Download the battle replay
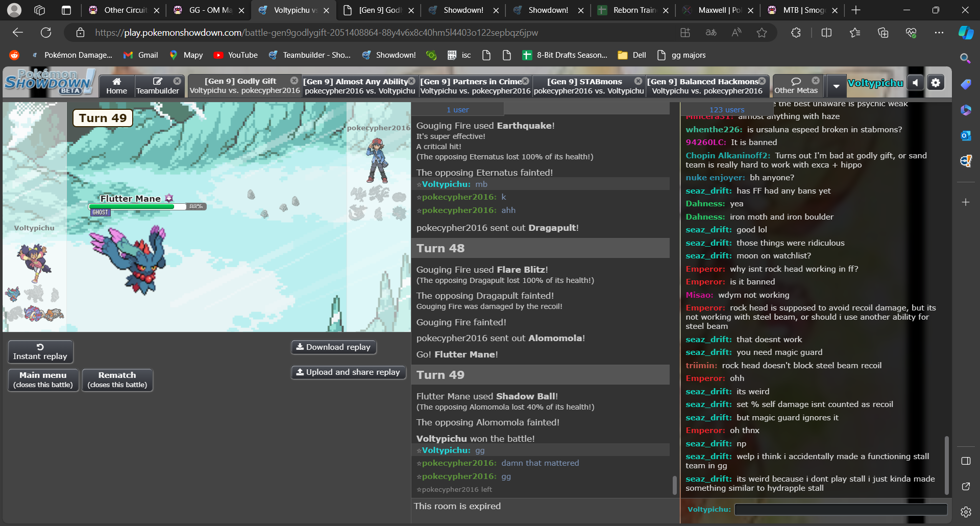 [x=334, y=347]
